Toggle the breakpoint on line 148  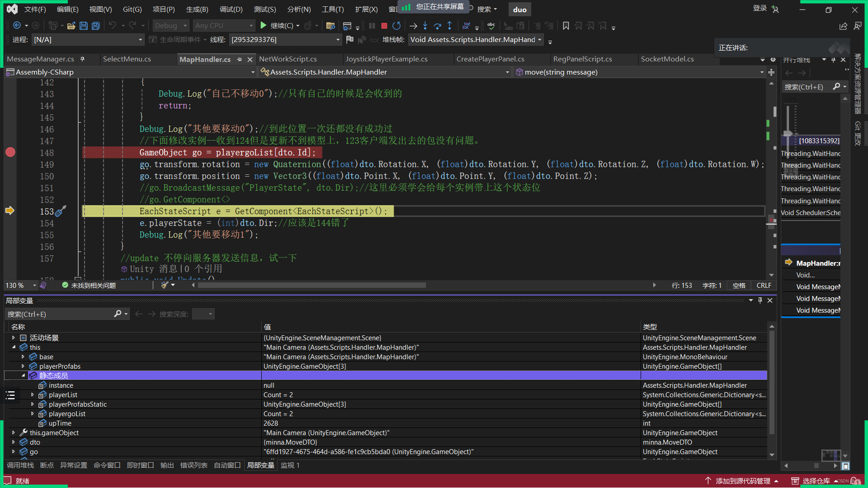click(x=10, y=152)
